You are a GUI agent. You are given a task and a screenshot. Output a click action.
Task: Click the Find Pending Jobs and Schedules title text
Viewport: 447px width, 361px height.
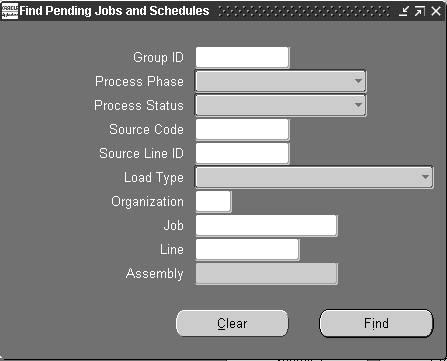click(x=114, y=11)
